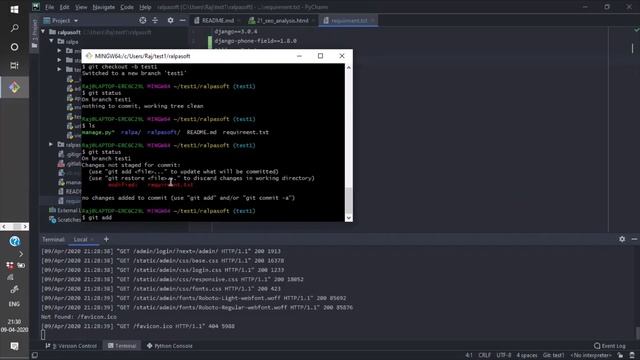Open the Git: test1 branch dropdown
Image resolution: width=640 pixels, height=360 pixels.
pos(553,355)
